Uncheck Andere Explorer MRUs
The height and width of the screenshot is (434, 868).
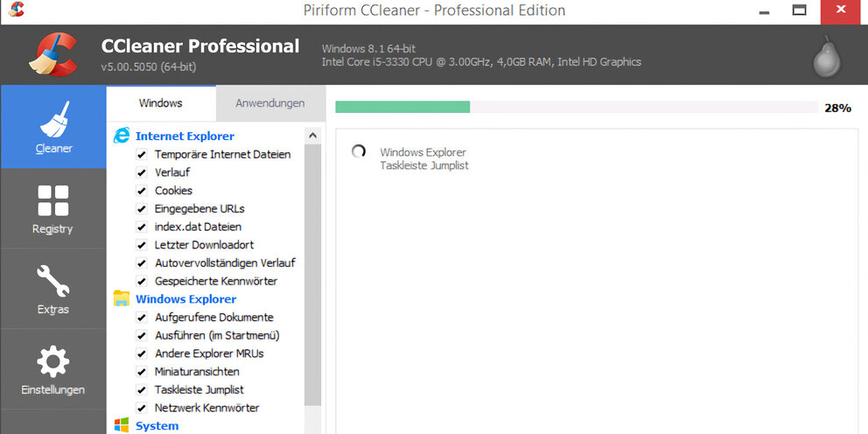142,353
